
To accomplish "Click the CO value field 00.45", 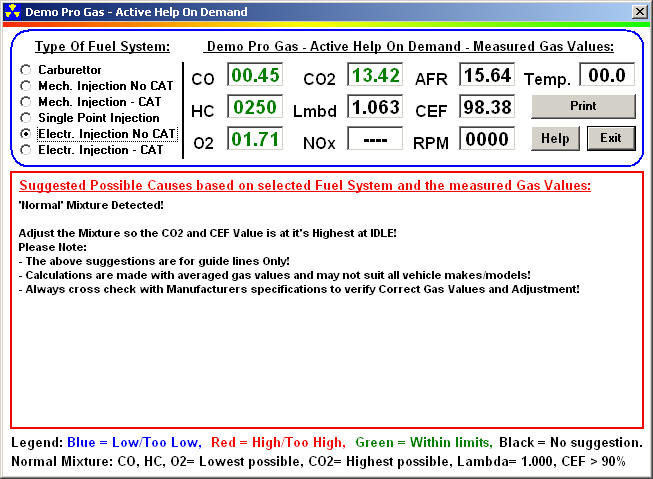I will pyautogui.click(x=254, y=75).
